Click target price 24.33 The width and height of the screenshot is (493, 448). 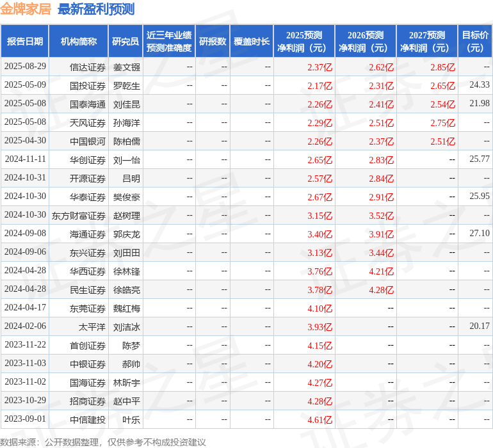click(480, 84)
